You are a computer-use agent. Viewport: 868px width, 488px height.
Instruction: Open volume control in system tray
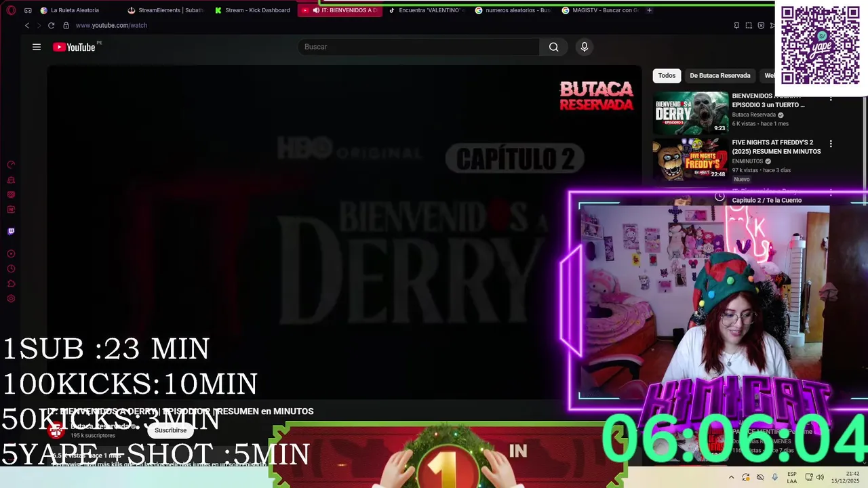(x=819, y=477)
